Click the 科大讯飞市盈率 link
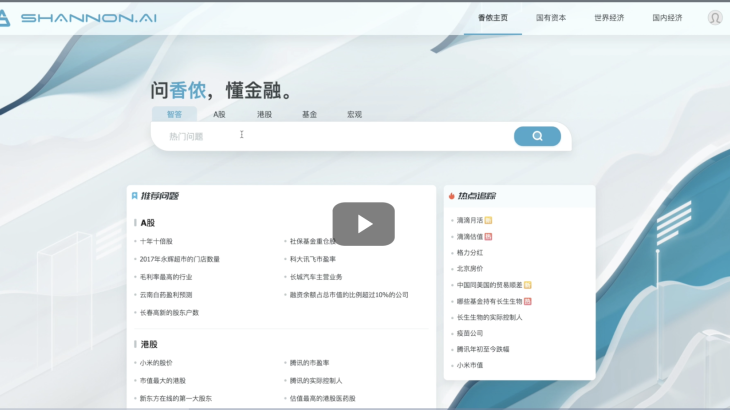730x410 pixels. (312, 259)
